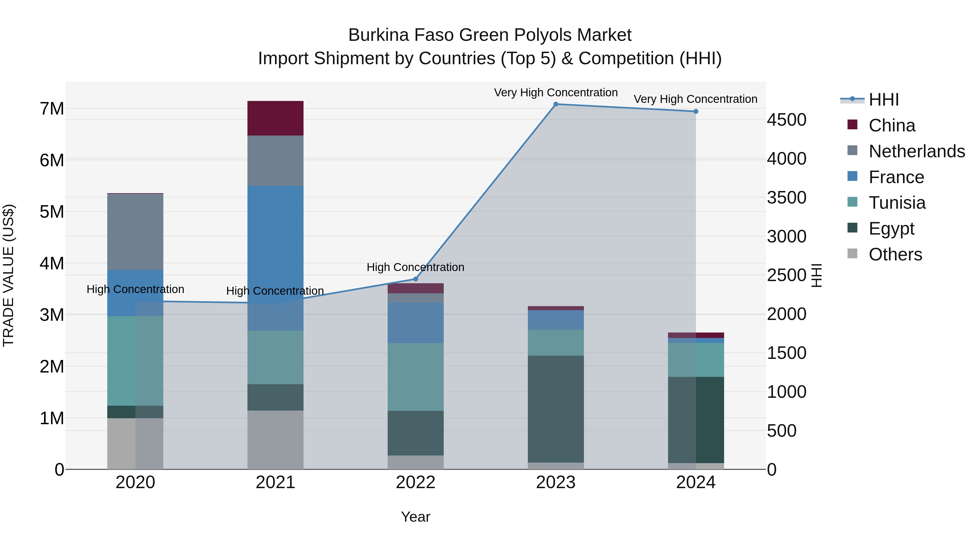Toggle the HHI line legend entry
The width and height of the screenshot is (980, 551).
(x=870, y=100)
